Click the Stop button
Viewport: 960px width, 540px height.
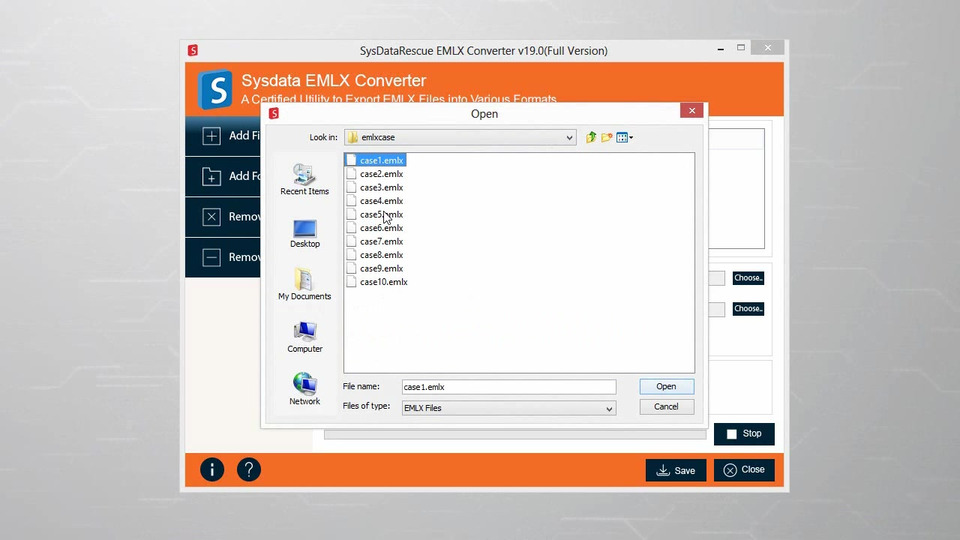[x=744, y=433]
